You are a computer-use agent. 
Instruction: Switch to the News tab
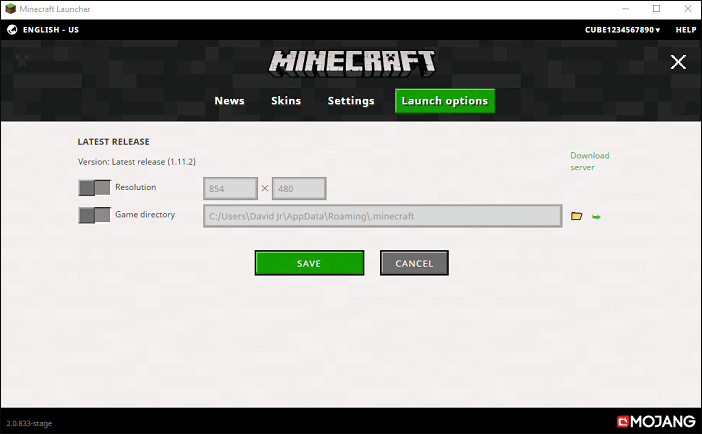pyautogui.click(x=229, y=101)
